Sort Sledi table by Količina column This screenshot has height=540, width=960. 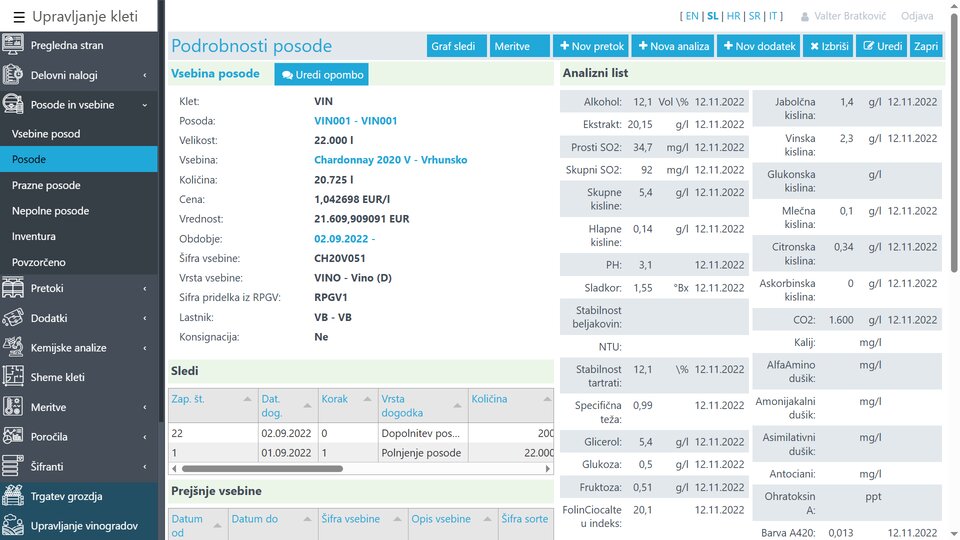(x=490, y=399)
